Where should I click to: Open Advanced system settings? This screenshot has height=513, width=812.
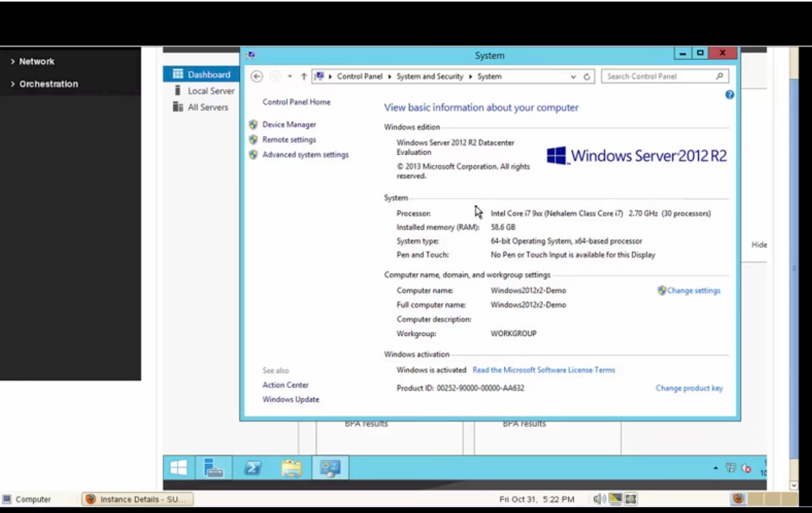click(x=305, y=155)
